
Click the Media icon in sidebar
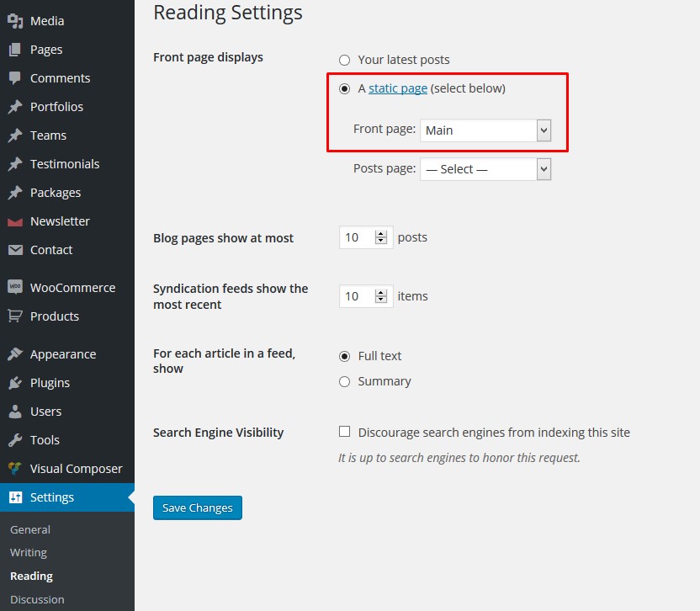pyautogui.click(x=15, y=21)
